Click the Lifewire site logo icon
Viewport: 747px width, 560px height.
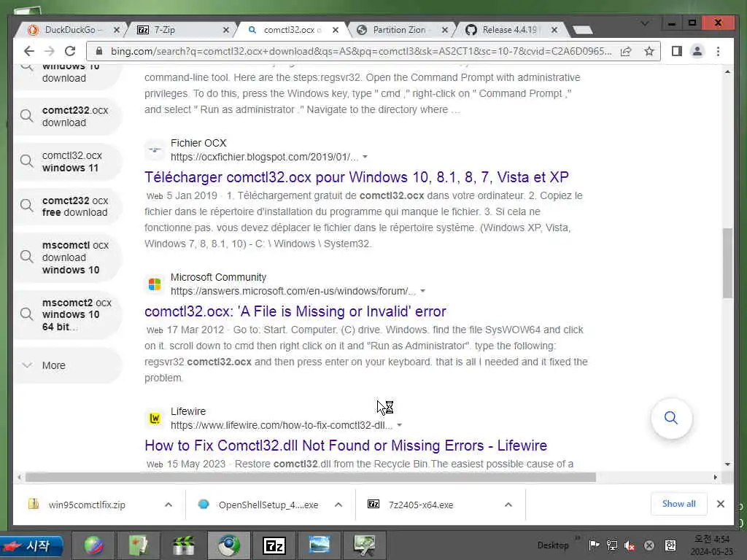155,419
